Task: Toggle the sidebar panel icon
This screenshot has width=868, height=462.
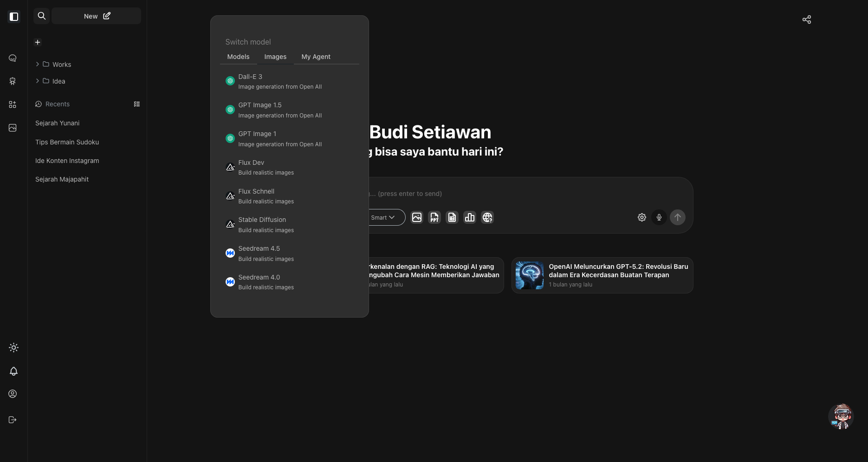Action: point(14,17)
